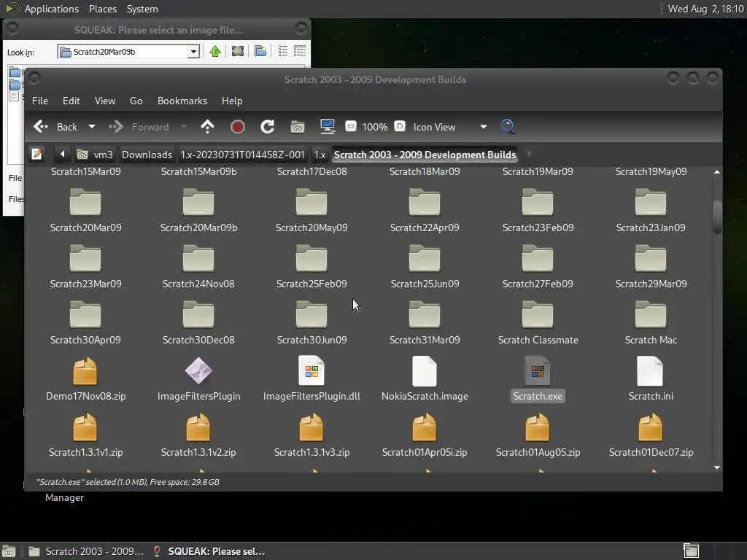Open the Home folder icon
This screenshot has width=747, height=560.
(x=298, y=127)
